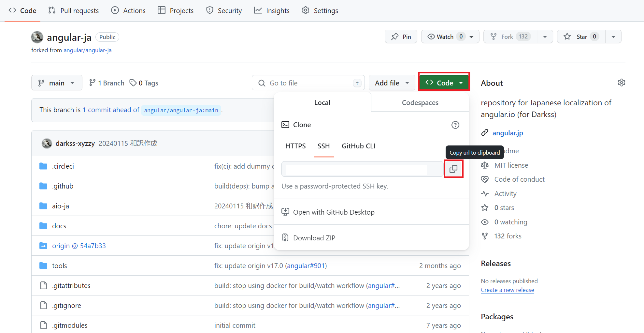Click the angular-ja owner avatar
The height and width of the screenshot is (333, 644).
pyautogui.click(x=37, y=37)
